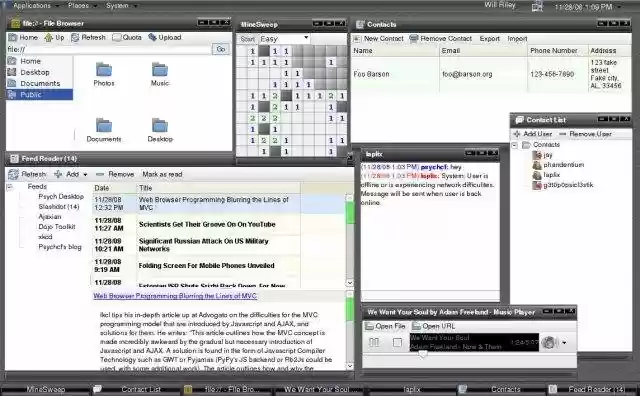Stop playback in Music Player
This screenshot has width=640, height=396.
point(397,342)
